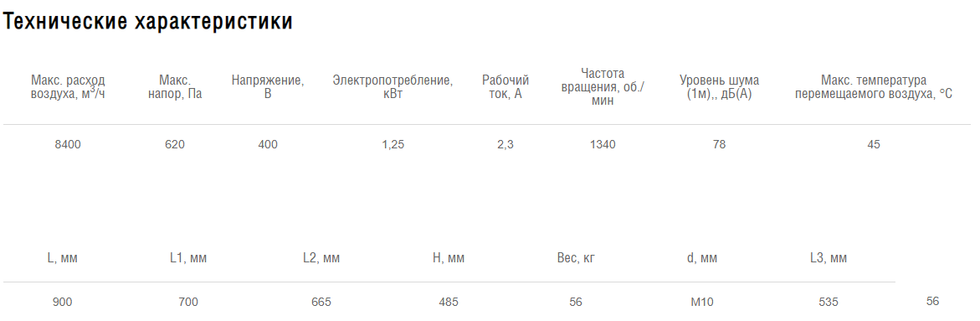Select the Рабочий ток, А header
980x321 pixels.
pos(505,88)
